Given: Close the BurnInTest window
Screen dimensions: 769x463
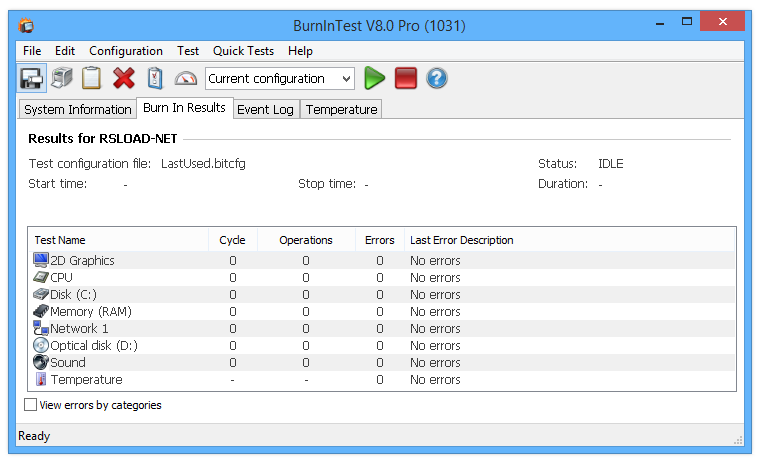Looking at the screenshot, I should pos(722,22).
